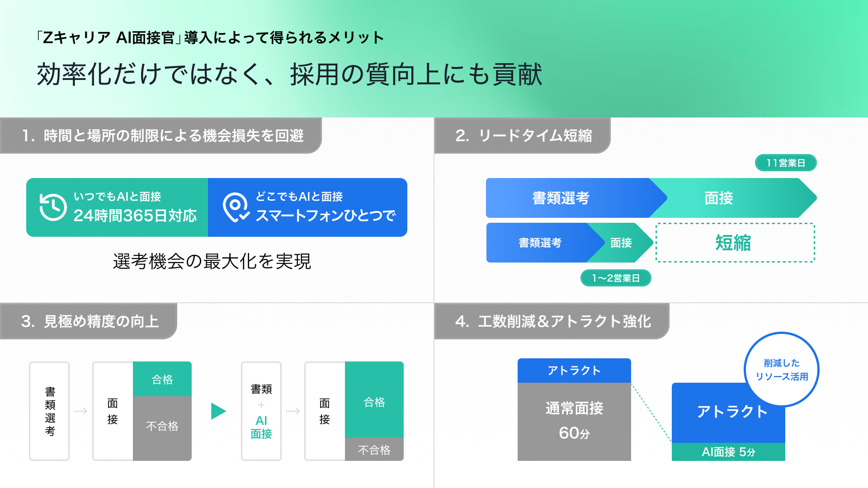Open the 見極め精度の向上 section header
Viewport: 868px width, 488px height.
pyautogui.click(x=89, y=321)
